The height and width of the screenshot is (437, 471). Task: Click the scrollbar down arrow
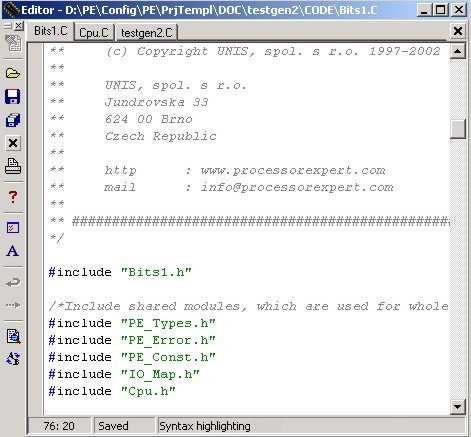click(458, 406)
